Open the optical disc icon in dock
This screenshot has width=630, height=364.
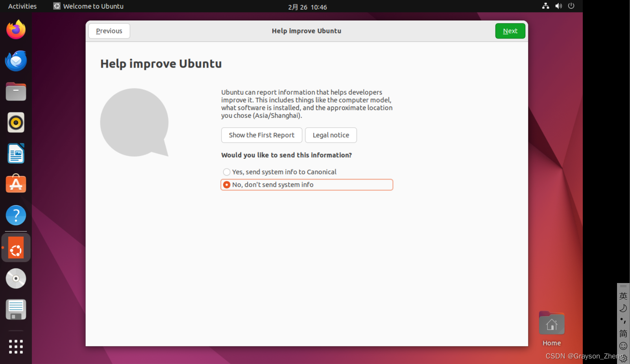[x=16, y=278]
